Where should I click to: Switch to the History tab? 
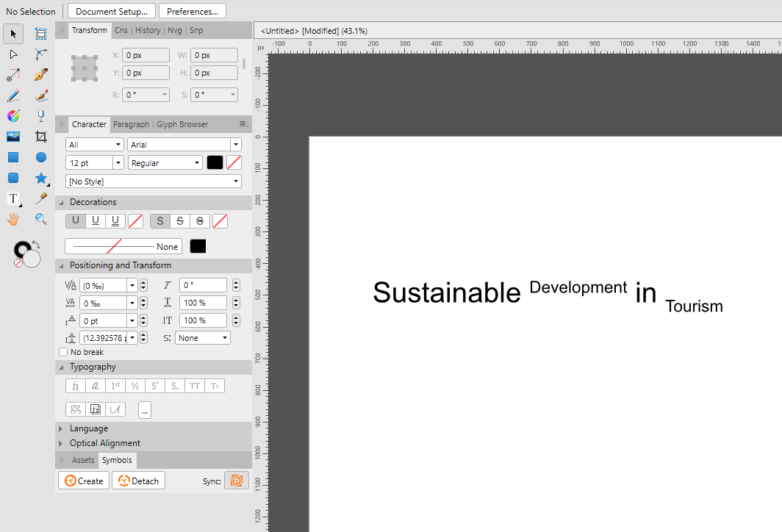click(148, 30)
